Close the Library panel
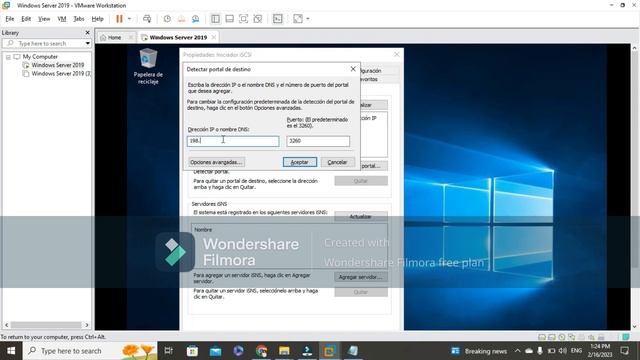 tap(87, 32)
